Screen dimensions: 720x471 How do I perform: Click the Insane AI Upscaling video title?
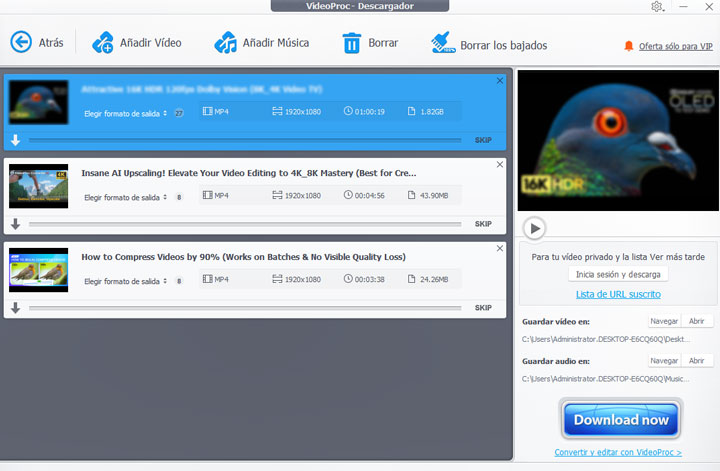pyautogui.click(x=249, y=173)
